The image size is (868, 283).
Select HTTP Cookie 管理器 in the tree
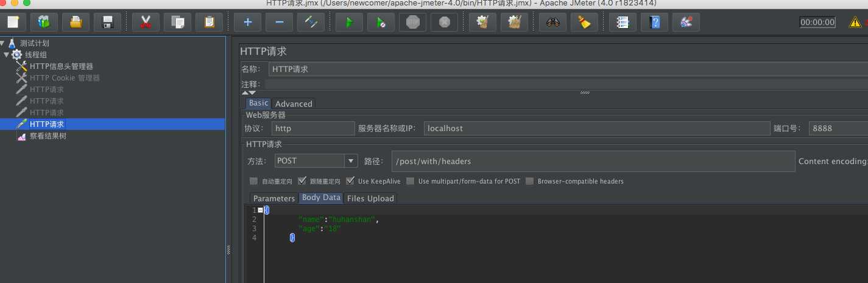point(65,78)
